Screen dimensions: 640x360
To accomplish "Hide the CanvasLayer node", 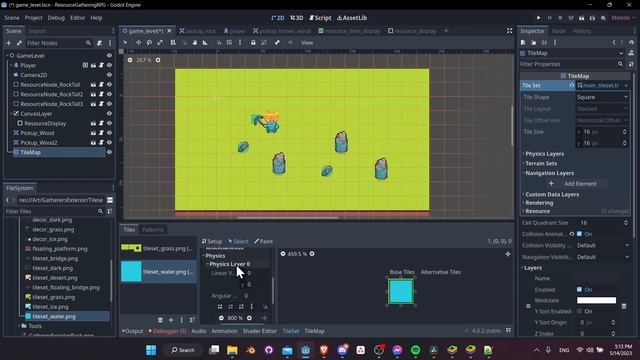I will pos(109,113).
